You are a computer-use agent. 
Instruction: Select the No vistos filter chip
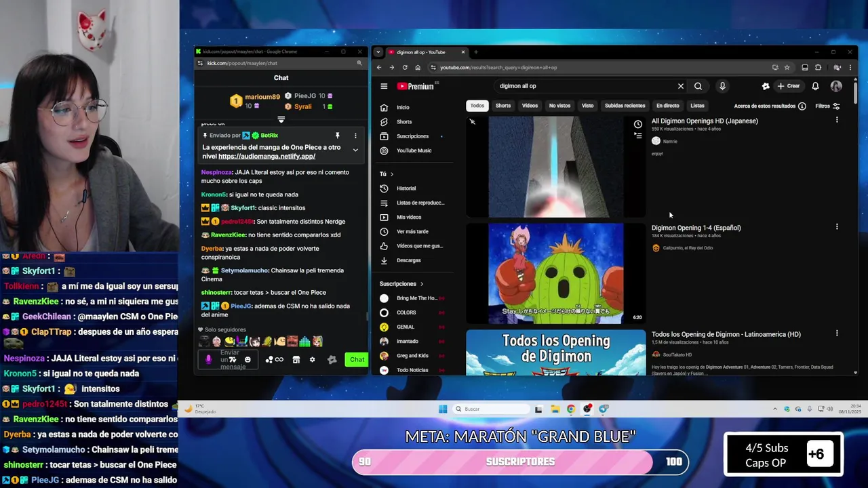(x=559, y=106)
